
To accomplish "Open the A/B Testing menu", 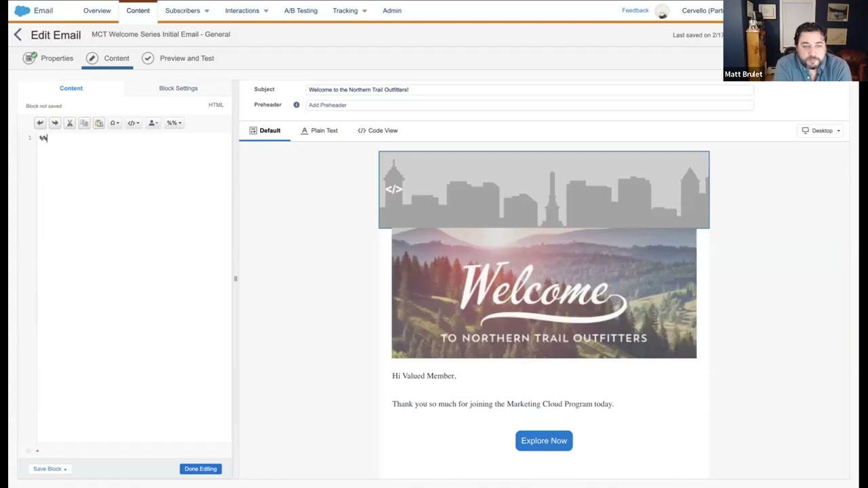I will point(300,11).
